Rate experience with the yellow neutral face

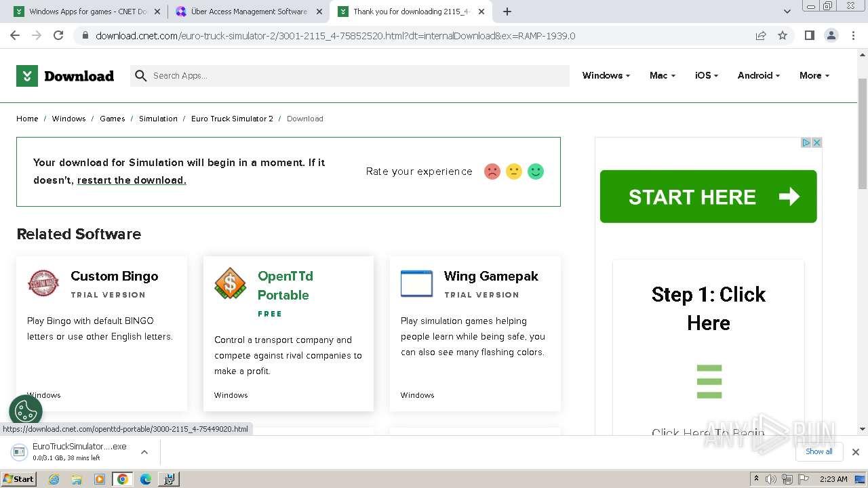(514, 171)
